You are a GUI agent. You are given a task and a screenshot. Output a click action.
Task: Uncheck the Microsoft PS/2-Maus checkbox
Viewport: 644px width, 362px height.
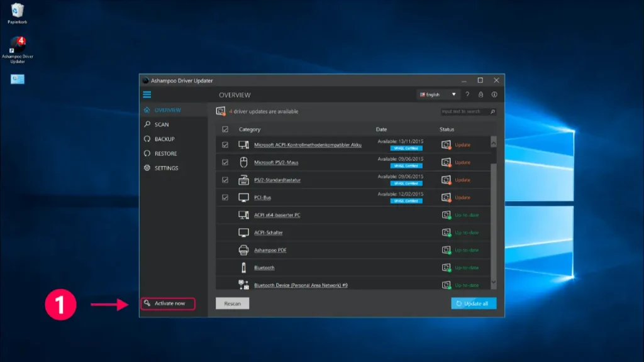click(225, 163)
